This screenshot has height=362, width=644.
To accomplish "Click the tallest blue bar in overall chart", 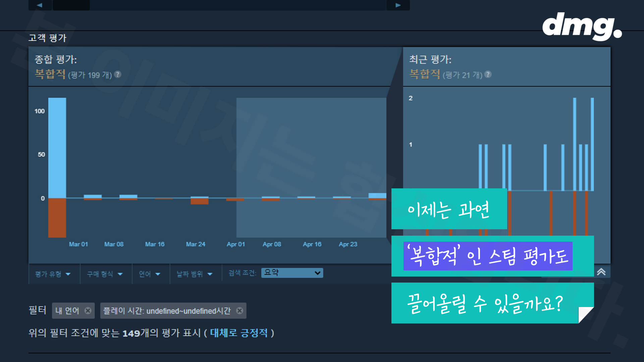I will 57,147.
